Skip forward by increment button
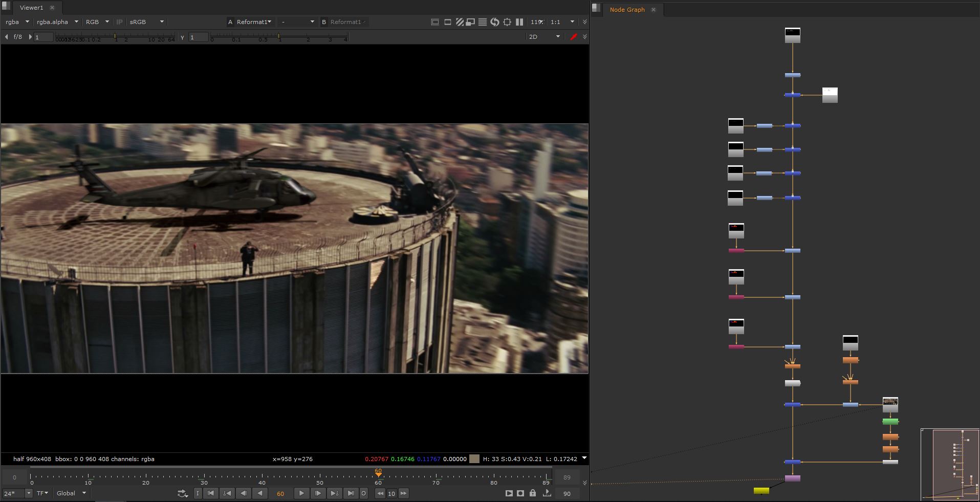980x502 pixels. [403, 494]
